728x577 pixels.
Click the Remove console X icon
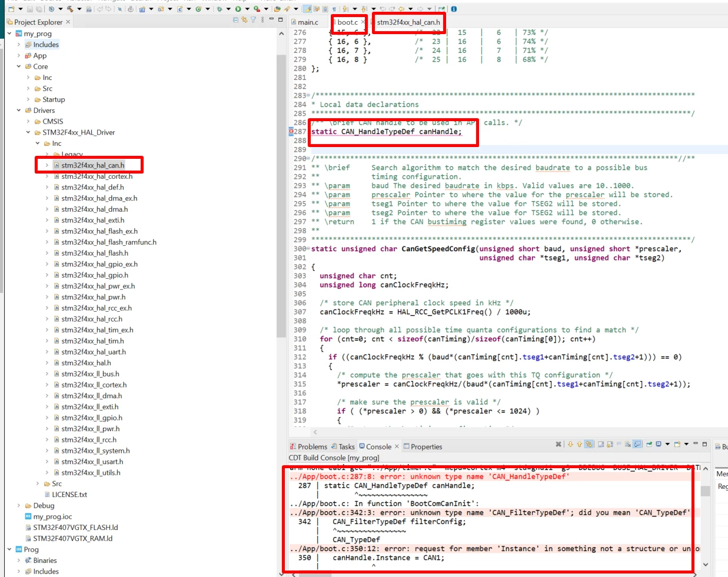pos(559,444)
